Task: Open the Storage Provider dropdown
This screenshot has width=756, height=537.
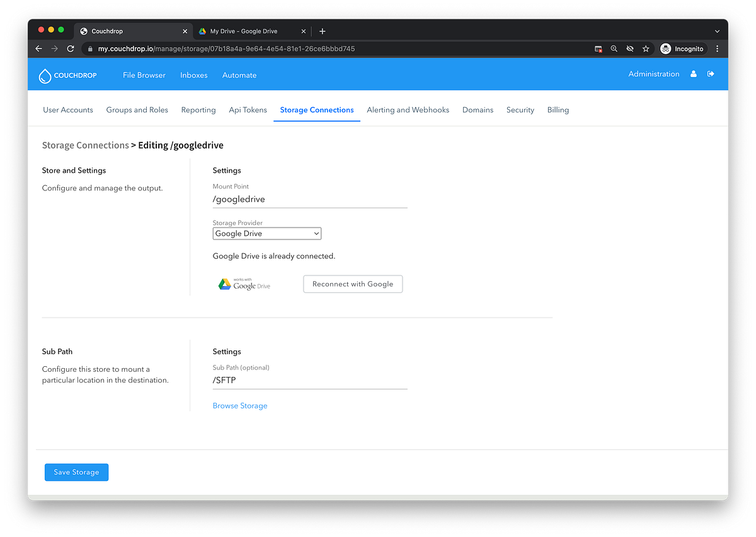Action: 266,233
